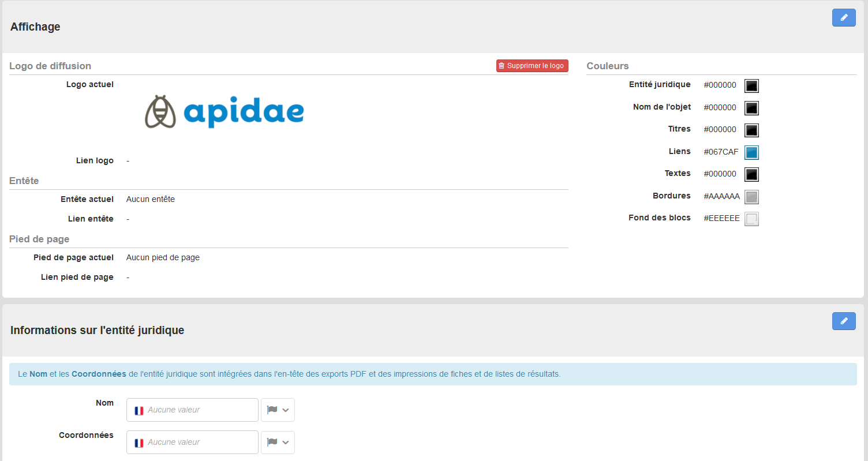Click the Lien pied de page label
The width and height of the screenshot is (868, 461).
coord(77,277)
